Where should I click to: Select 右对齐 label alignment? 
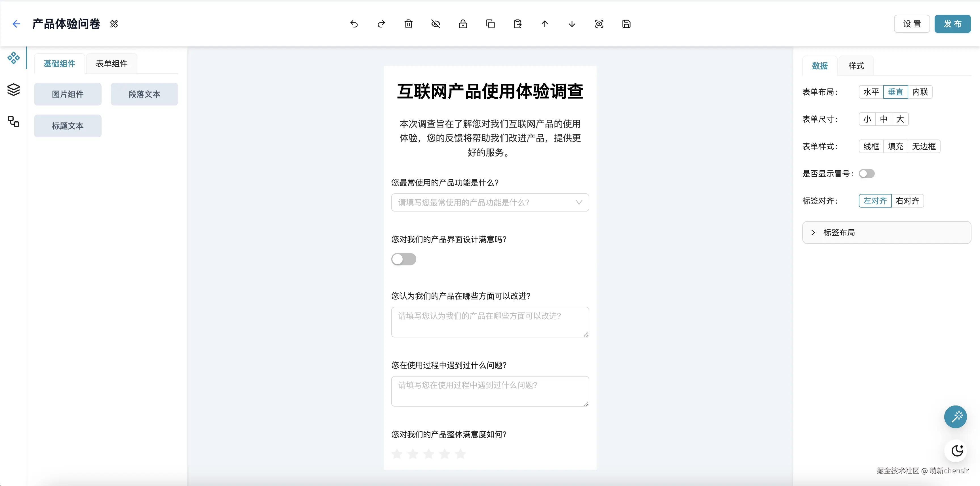[x=907, y=201]
